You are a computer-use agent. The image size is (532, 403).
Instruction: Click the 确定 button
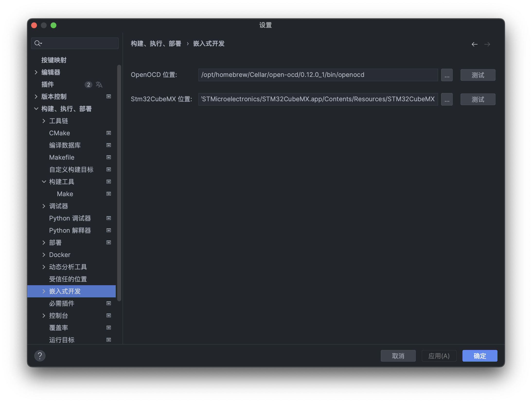pyautogui.click(x=479, y=356)
